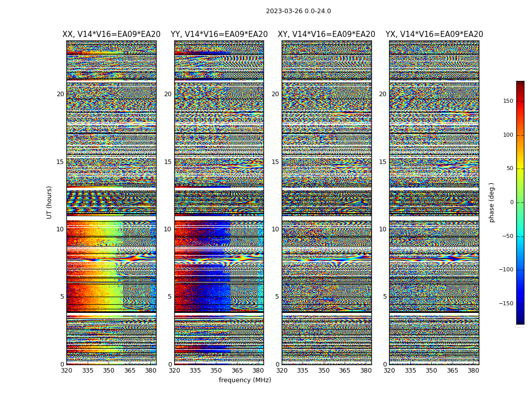Viewport: 532px width, 405px height.
Task: Click colorbar tick label −100
Action: (x=506, y=269)
